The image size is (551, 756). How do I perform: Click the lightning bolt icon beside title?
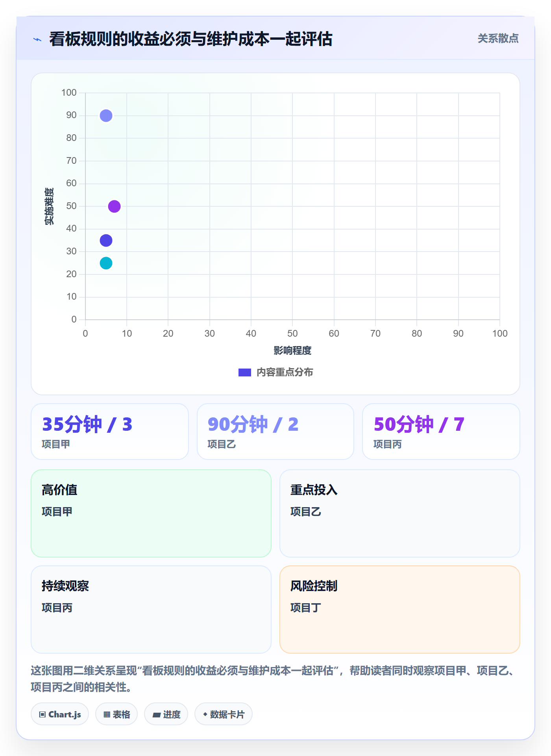tap(37, 39)
